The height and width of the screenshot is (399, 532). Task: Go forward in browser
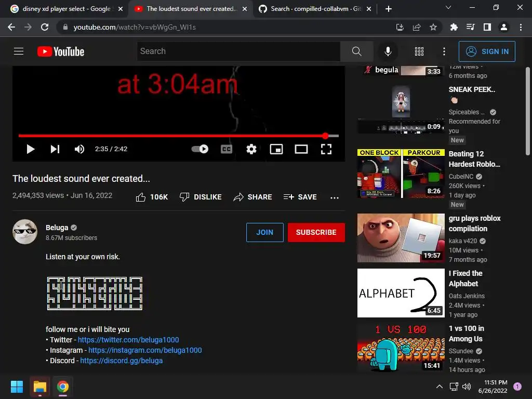(28, 27)
